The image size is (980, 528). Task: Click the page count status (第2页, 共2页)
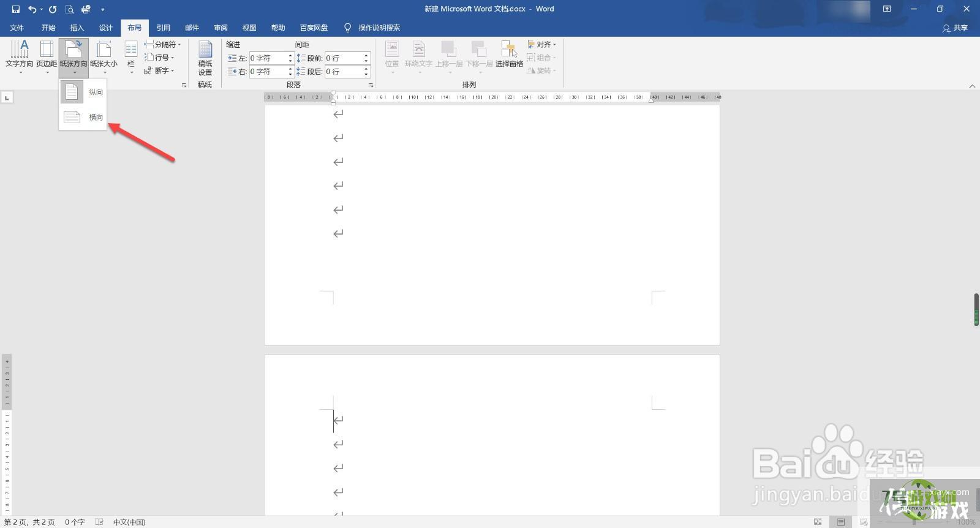(29, 522)
